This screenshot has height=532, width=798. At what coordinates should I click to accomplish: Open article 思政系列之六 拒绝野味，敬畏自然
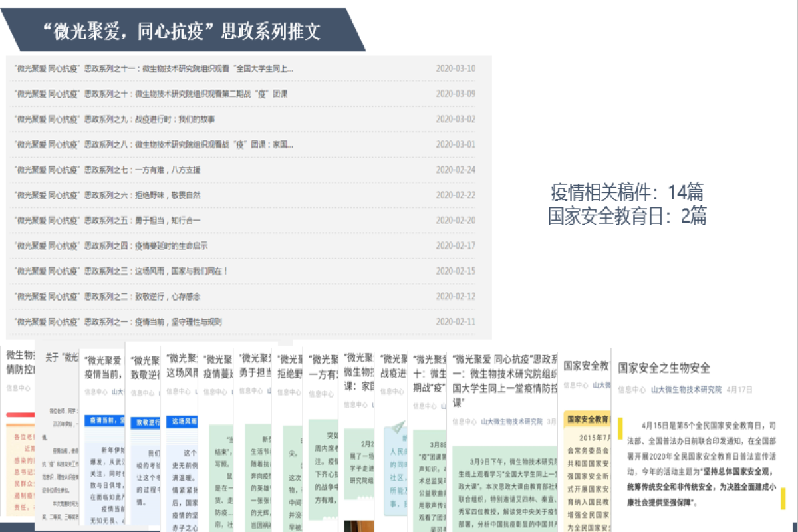coord(107,195)
